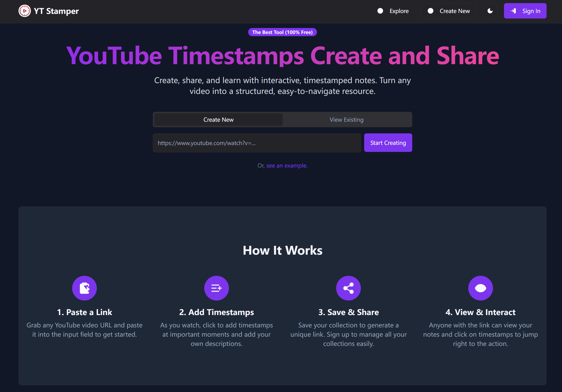Toggle dark mode with the moon icon
Image resolution: width=562 pixels, height=392 pixels.
coord(490,11)
